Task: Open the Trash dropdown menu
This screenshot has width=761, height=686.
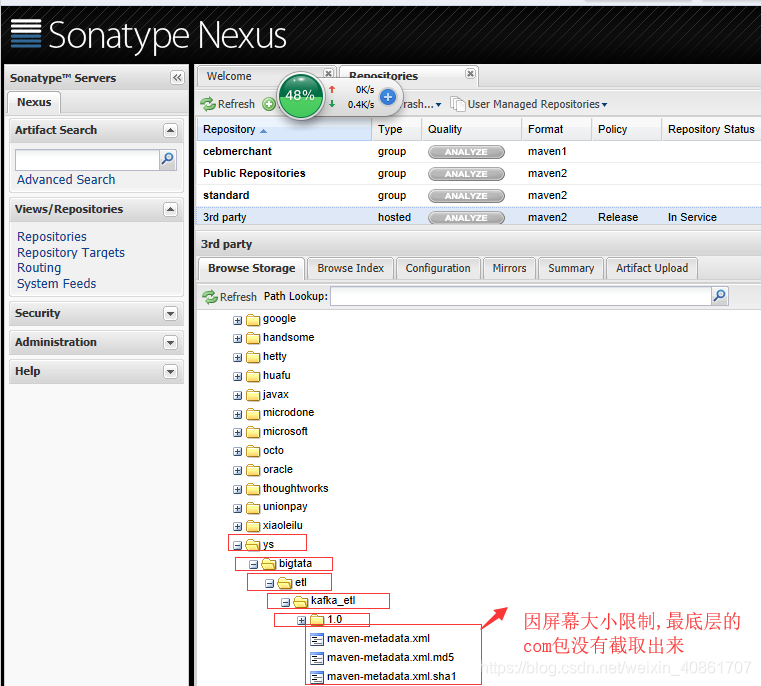Action: [421, 104]
